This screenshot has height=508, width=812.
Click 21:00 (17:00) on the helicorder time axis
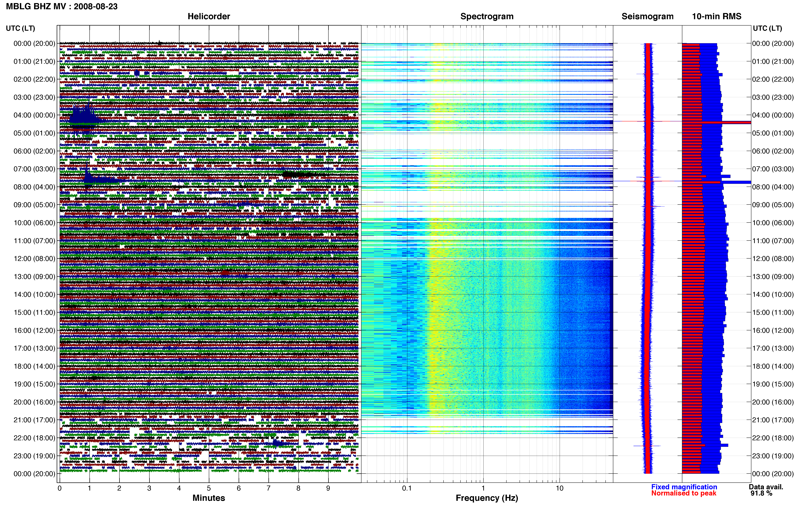click(34, 420)
